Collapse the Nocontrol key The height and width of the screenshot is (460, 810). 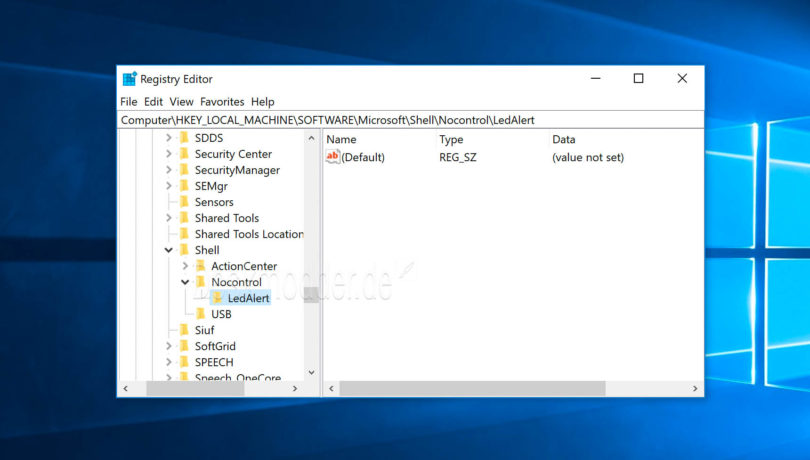point(185,282)
